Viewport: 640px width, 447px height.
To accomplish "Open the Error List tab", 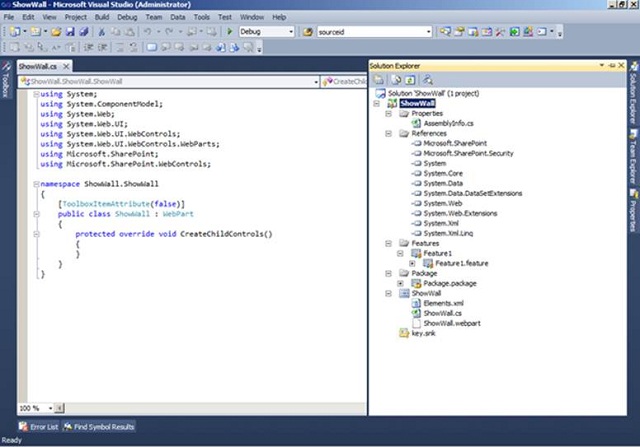I will pyautogui.click(x=39, y=427).
